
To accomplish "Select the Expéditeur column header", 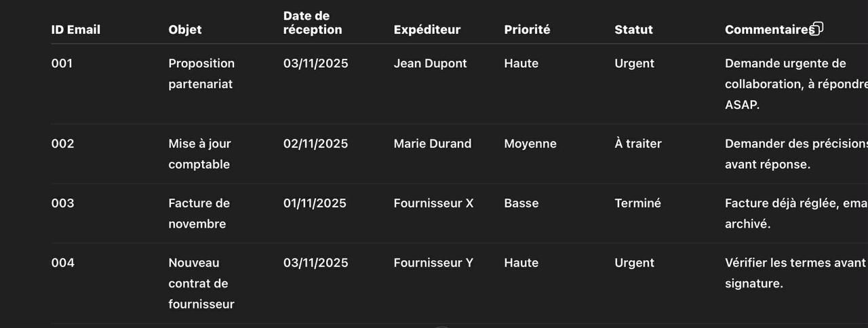I will pyautogui.click(x=427, y=30).
